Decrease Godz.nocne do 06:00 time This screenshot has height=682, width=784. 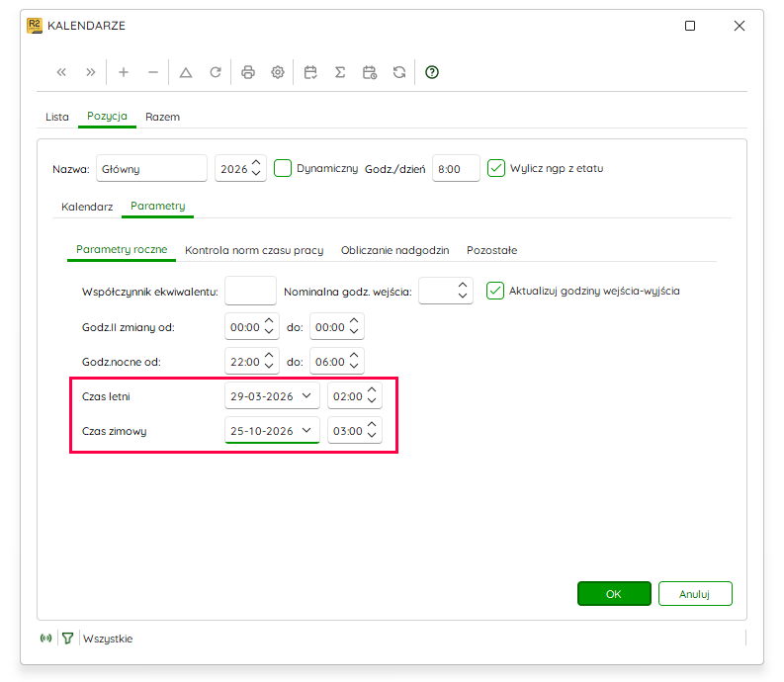point(354,366)
